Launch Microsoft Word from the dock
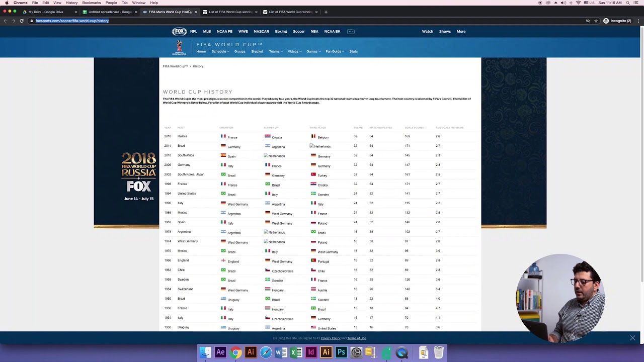The width and height of the screenshot is (644, 362). tap(281, 352)
